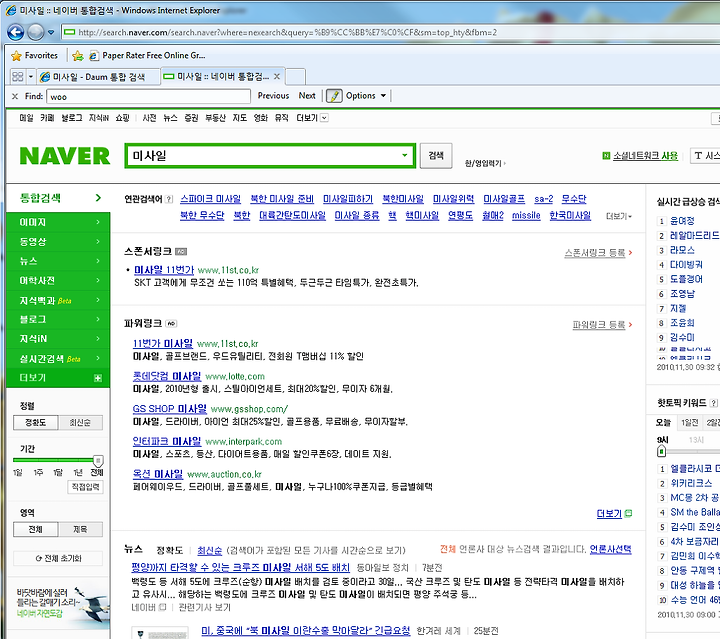720x639 pixels.
Task: Open related search missile link
Action: 526,215
